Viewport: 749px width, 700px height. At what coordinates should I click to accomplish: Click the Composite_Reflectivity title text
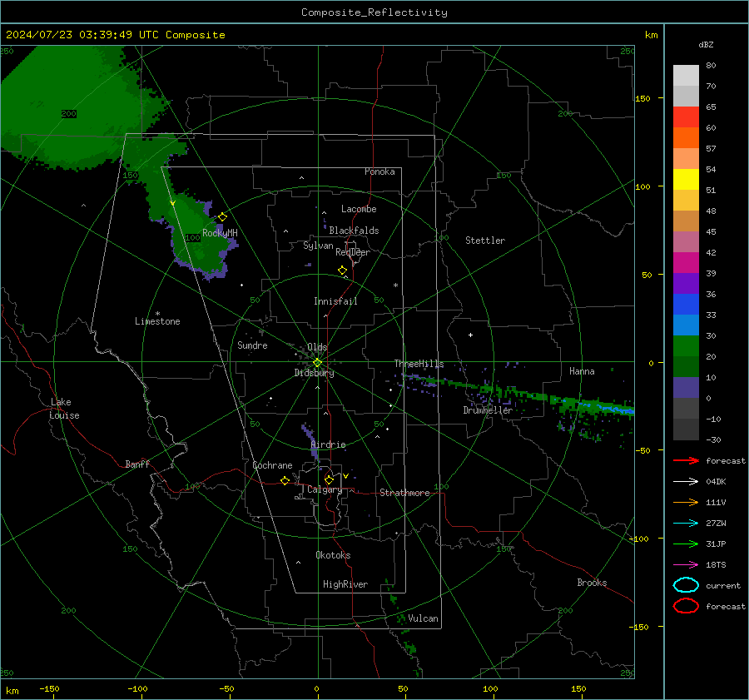pyautogui.click(x=374, y=12)
